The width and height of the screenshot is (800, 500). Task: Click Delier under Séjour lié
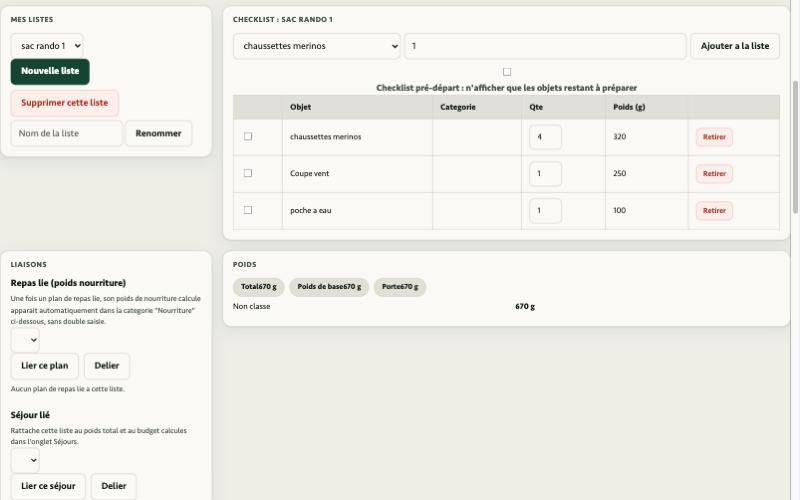coord(114,486)
